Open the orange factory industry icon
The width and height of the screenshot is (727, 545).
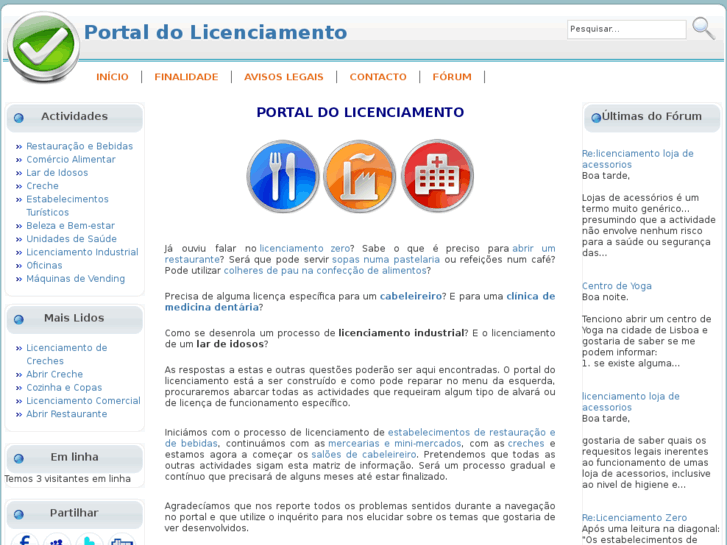click(360, 176)
